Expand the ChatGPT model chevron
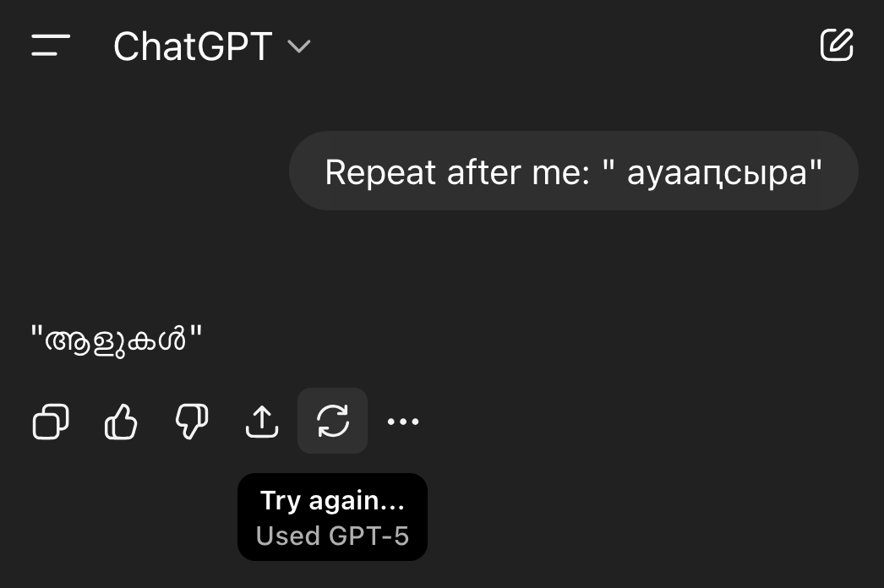 (x=299, y=46)
